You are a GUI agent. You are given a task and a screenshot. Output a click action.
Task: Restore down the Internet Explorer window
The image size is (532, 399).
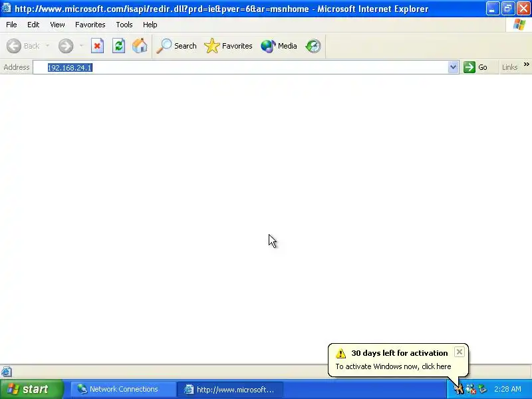point(508,8)
